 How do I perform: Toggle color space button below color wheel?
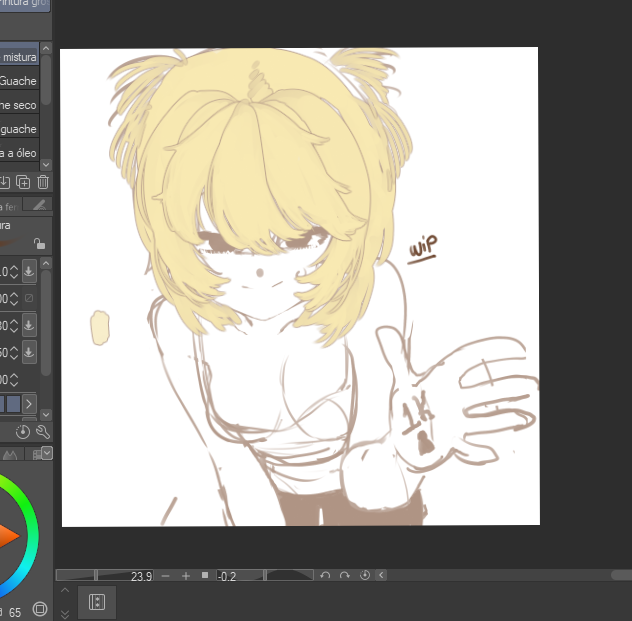coord(40,609)
